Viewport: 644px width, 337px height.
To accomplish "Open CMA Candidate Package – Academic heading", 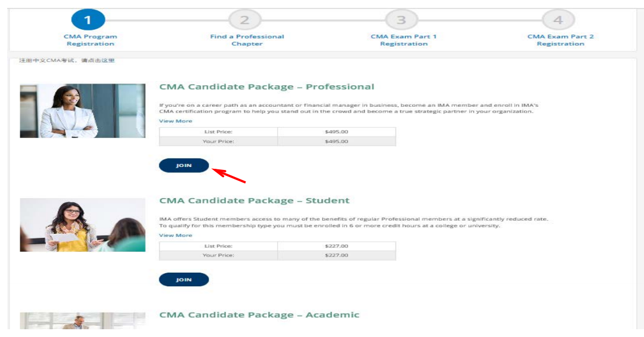I will [x=259, y=315].
